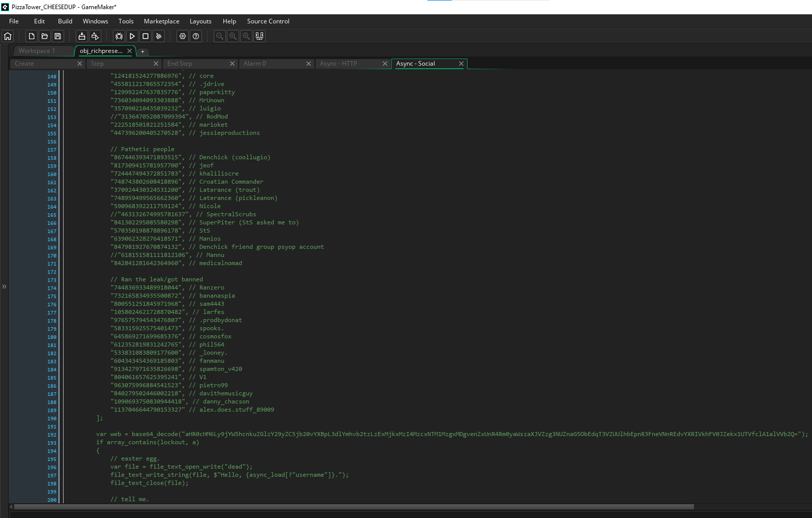Open the Tools menu

point(126,21)
